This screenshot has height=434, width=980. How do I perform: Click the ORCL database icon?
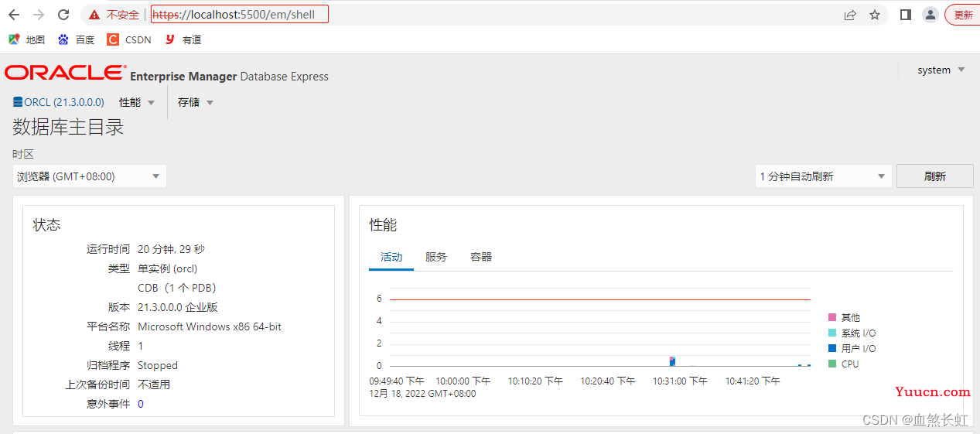click(x=18, y=102)
